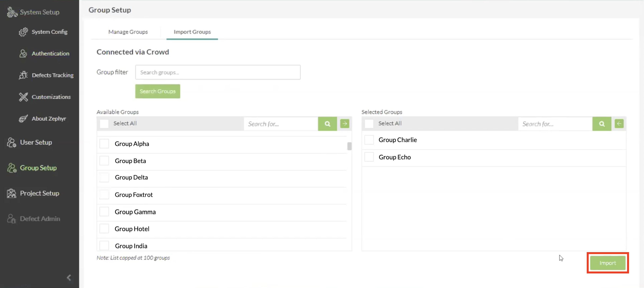This screenshot has height=288, width=644.
Task: Click the Available Groups magnifier search icon
Action: (x=327, y=124)
